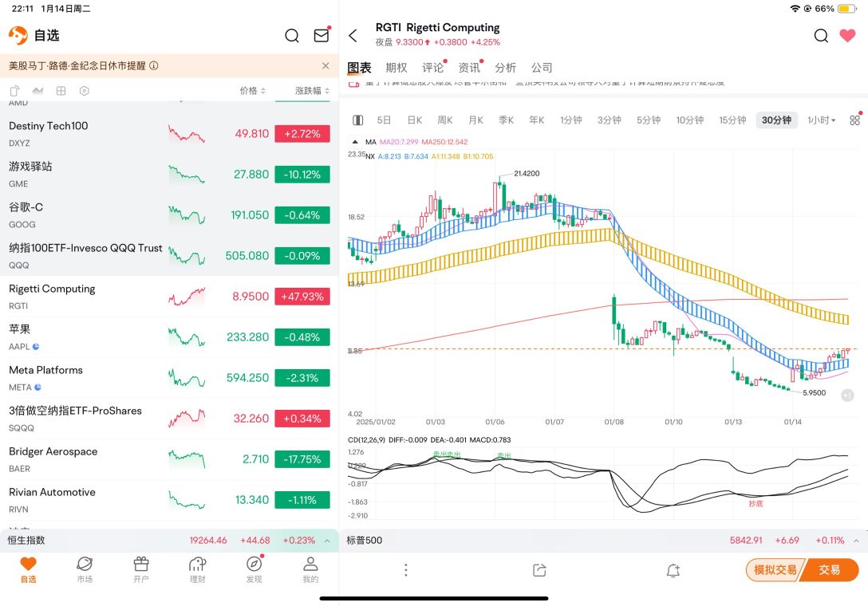Tap the info icon on holiday reminder
868x606 pixels.
coord(154,66)
